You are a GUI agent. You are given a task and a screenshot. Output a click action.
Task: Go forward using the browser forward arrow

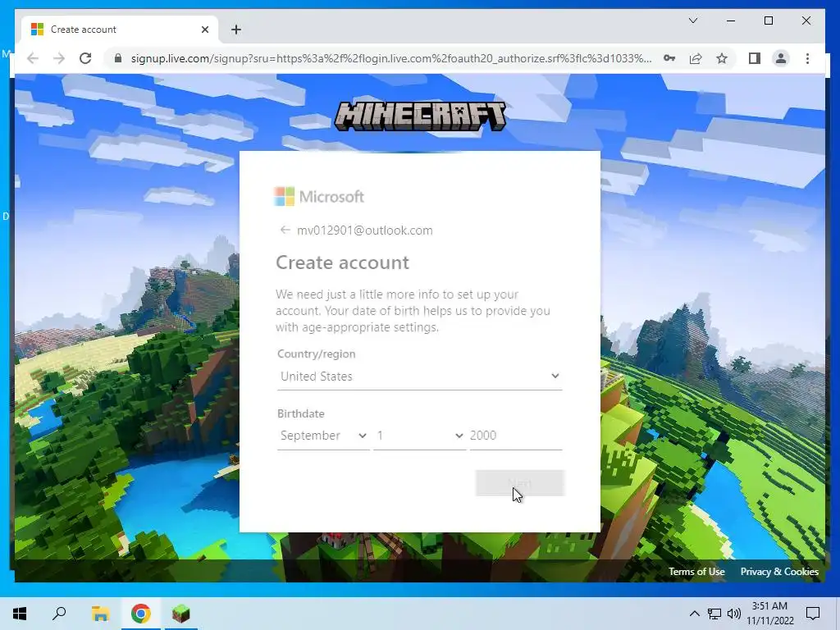(x=59, y=58)
